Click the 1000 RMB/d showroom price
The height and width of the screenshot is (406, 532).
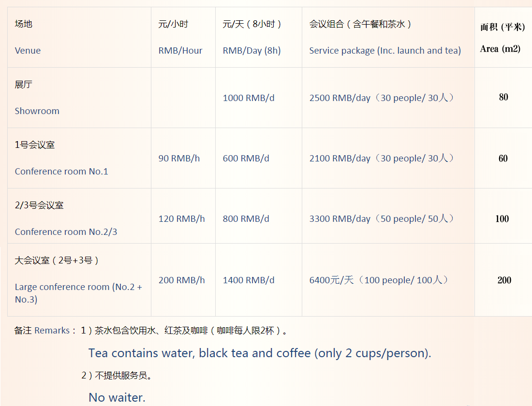[x=248, y=98]
